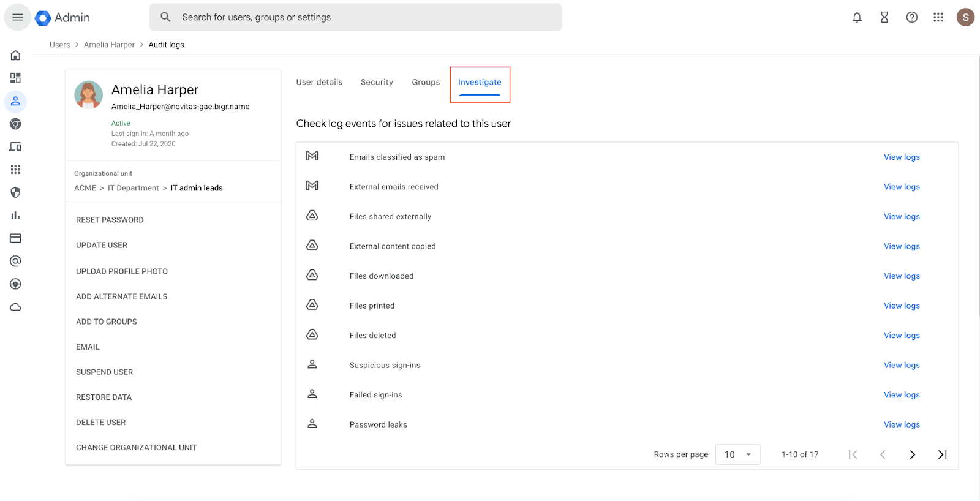The width and height of the screenshot is (980, 501).
Task: Click user icon beside Suspicious sign-ins
Action: click(x=312, y=364)
